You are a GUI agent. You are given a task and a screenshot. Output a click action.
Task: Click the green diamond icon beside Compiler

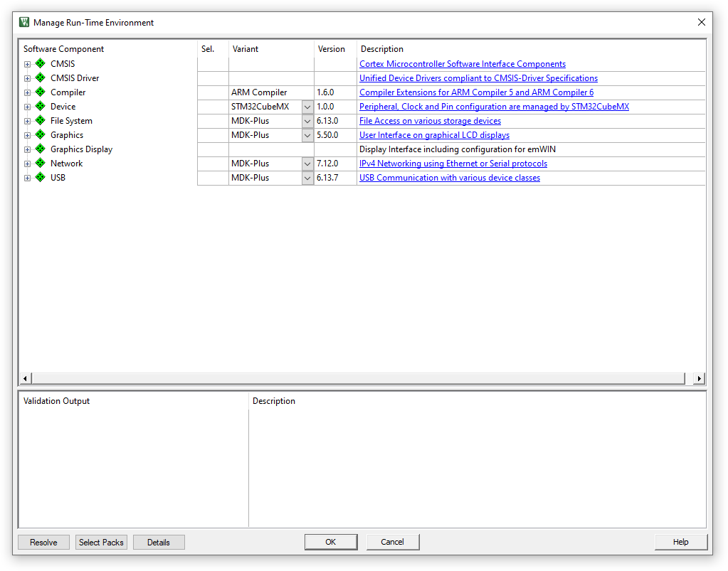(41, 92)
